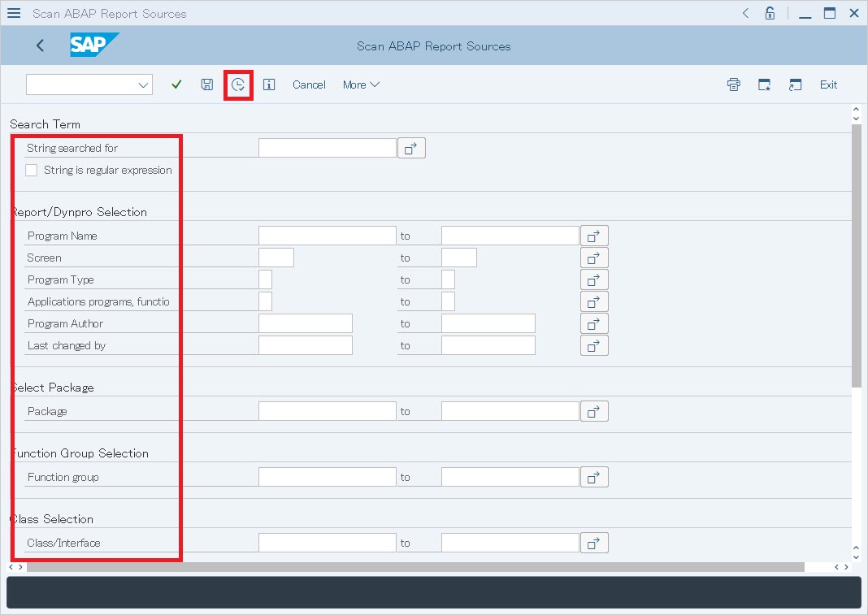The width and height of the screenshot is (868, 615).
Task: Click the Class/Interface from field
Action: pyautogui.click(x=328, y=543)
